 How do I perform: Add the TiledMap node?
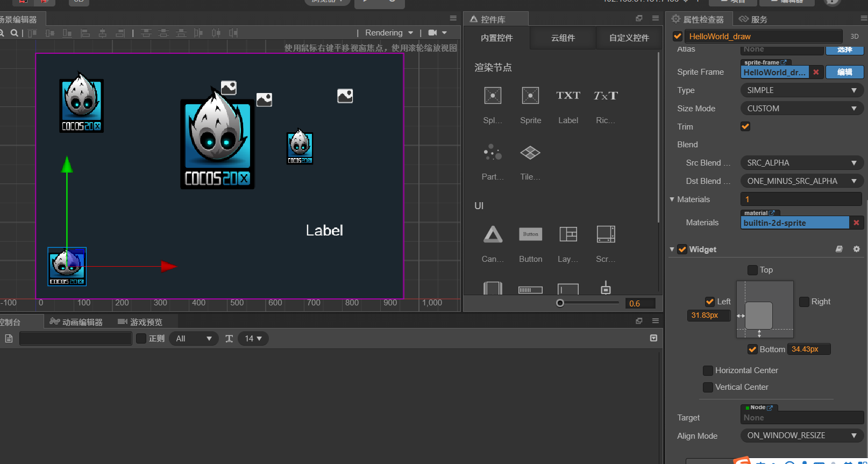tap(530, 153)
